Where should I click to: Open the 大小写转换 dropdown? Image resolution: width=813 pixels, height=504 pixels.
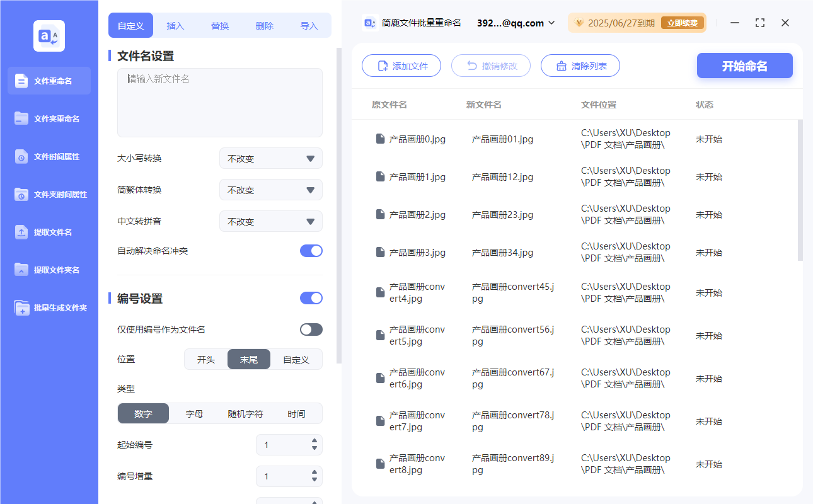pos(270,158)
